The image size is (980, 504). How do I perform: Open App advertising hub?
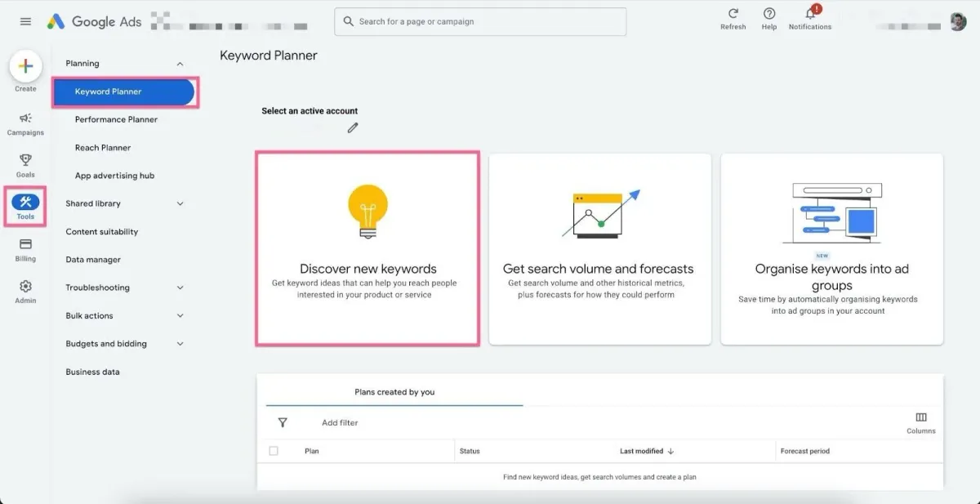(114, 176)
